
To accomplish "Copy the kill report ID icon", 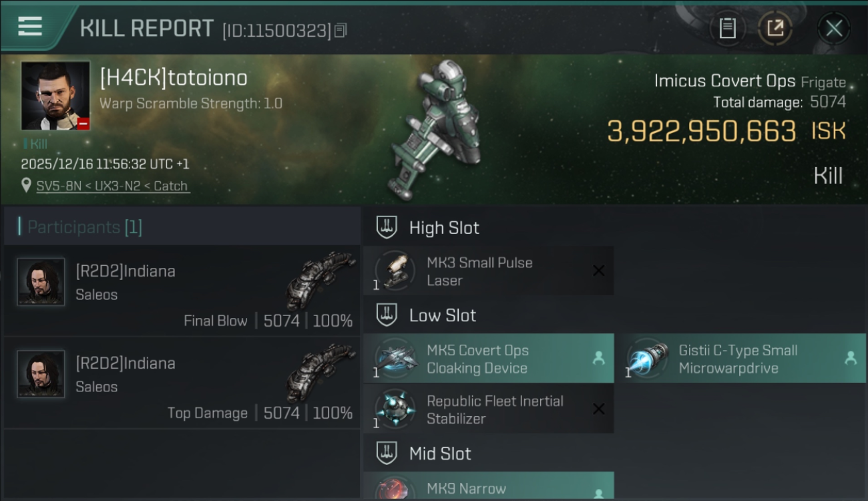I will 341,30.
